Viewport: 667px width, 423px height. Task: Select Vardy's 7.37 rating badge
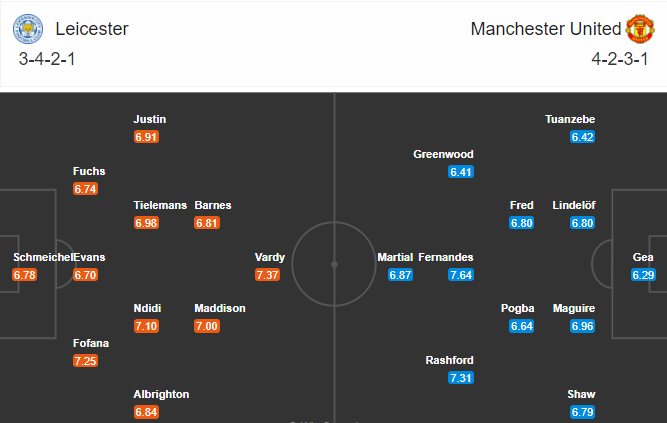pos(268,275)
